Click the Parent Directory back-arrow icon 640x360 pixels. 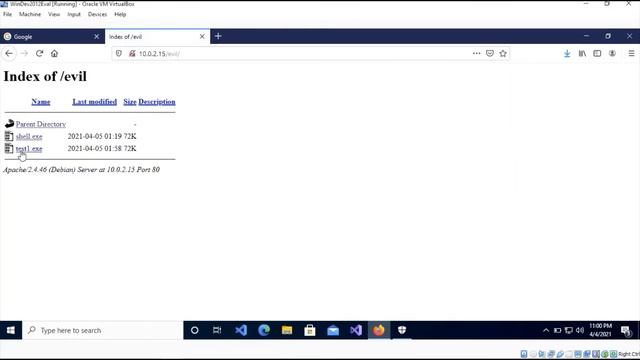tap(9, 124)
